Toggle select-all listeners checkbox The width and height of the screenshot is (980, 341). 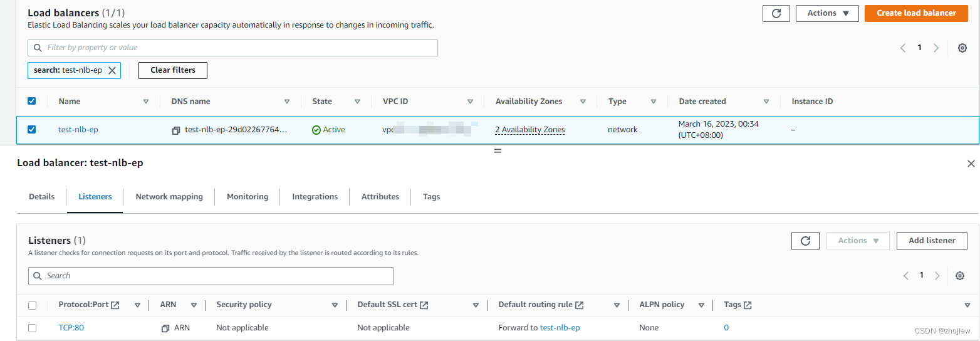pos(33,305)
